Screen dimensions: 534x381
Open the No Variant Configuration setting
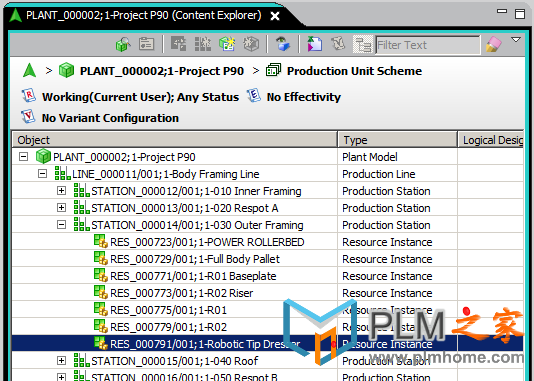(110, 118)
